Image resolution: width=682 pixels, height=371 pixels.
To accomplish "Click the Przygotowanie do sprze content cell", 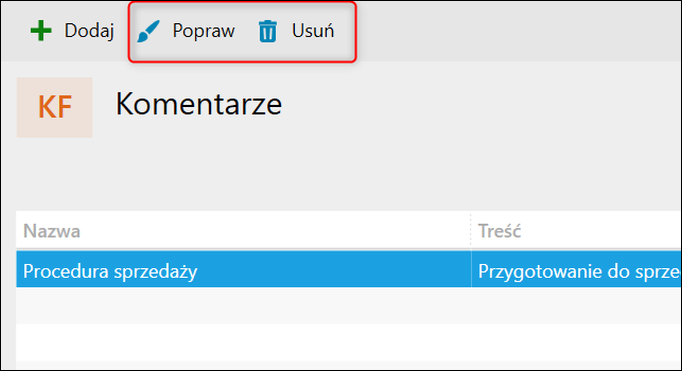I will 576,269.
